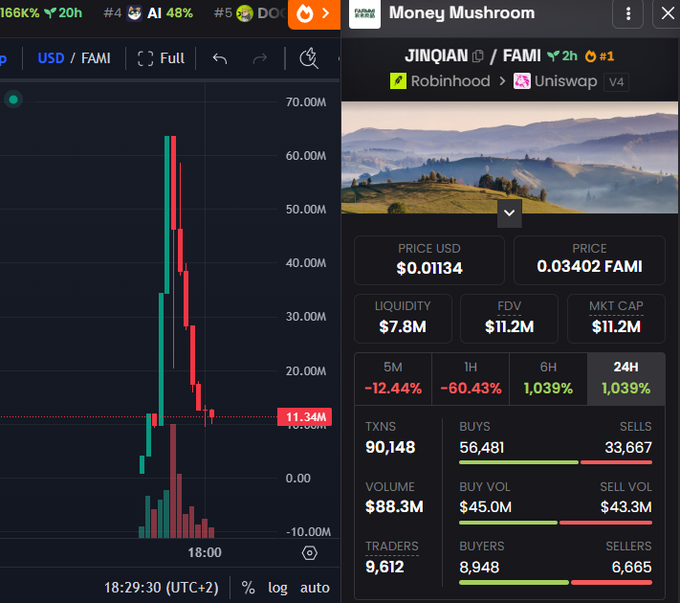The image size is (680, 603).
Task: Click the MKT CAP $11.2M box
Action: [616, 319]
